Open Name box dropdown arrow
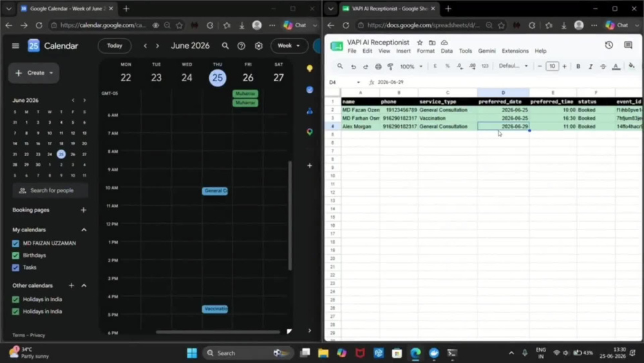The height and width of the screenshot is (363, 644). click(x=358, y=83)
